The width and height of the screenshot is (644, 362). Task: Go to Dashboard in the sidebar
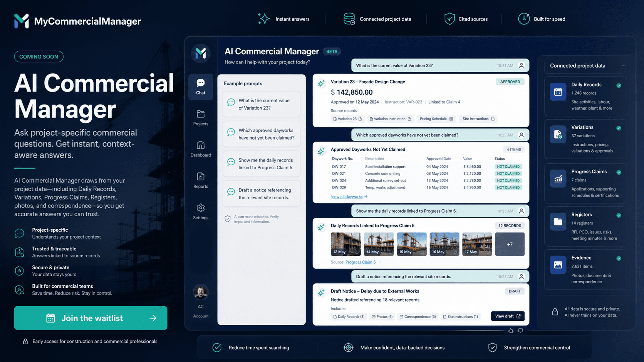pos(201,149)
